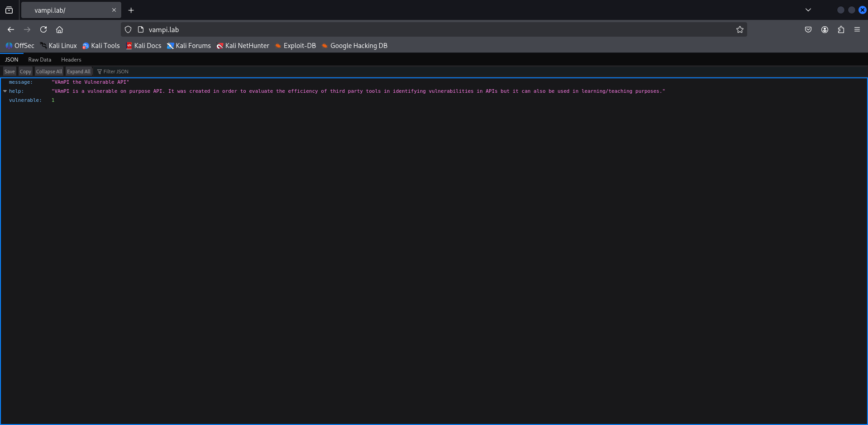Switch to the Raw Data tab
This screenshot has width=868, height=425.
click(x=40, y=60)
